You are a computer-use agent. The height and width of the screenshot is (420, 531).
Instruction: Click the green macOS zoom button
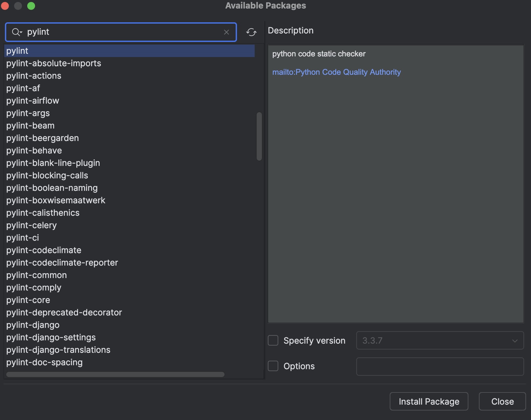tap(31, 6)
